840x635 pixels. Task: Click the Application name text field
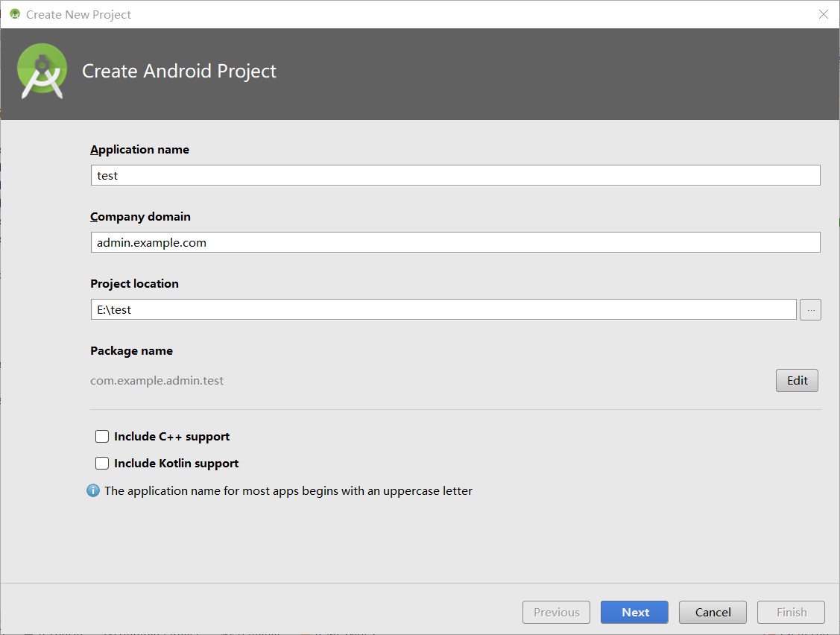[x=455, y=175]
